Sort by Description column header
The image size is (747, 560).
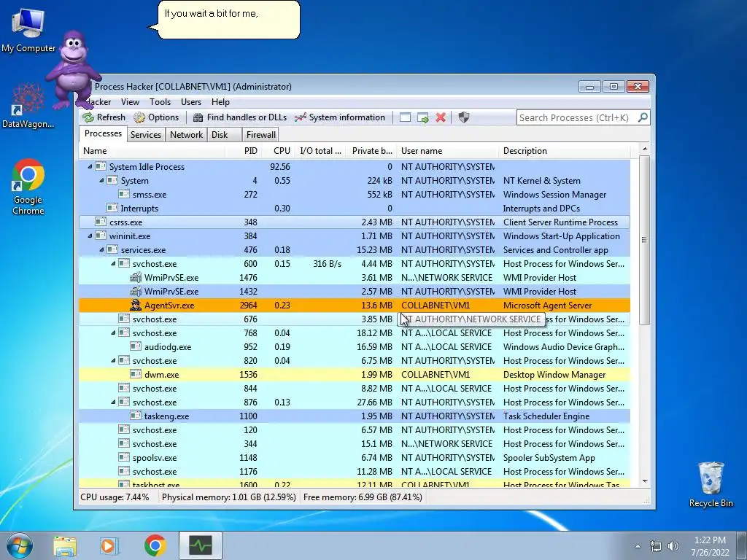point(565,151)
